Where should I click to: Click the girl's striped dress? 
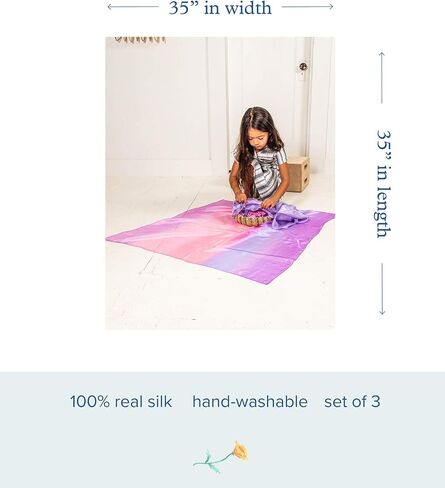coord(268,175)
